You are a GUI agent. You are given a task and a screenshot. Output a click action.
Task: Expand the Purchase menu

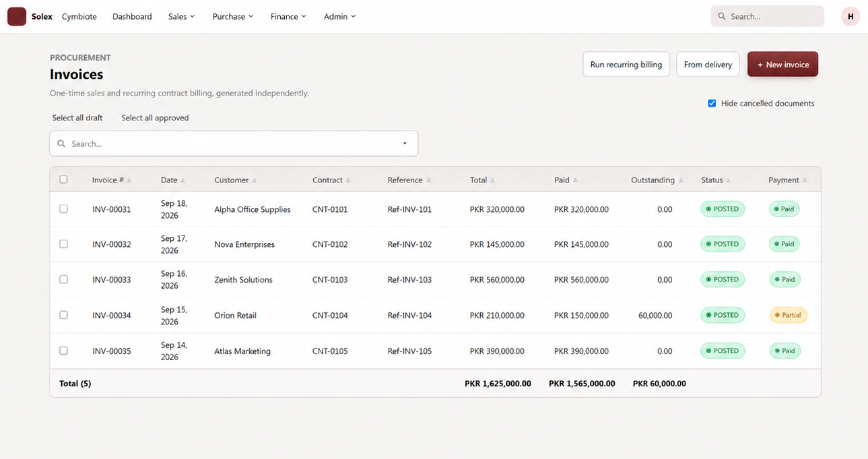tap(233, 16)
